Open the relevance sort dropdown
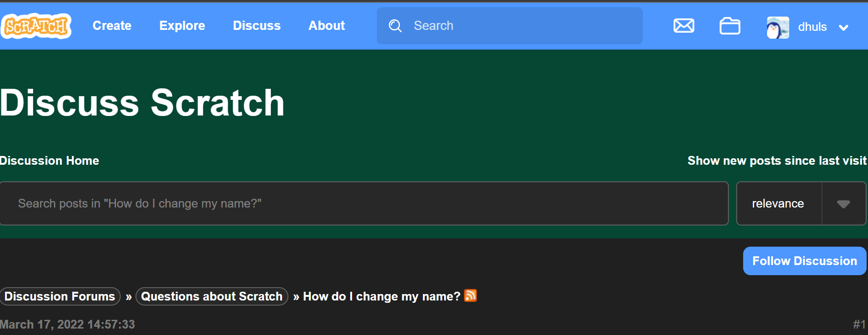 [778, 203]
